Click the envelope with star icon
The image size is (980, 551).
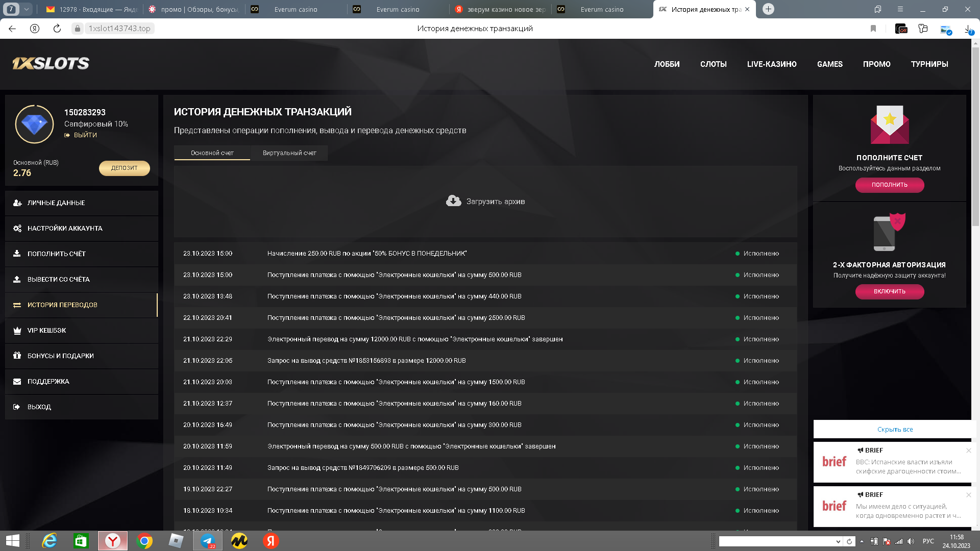tap(889, 124)
